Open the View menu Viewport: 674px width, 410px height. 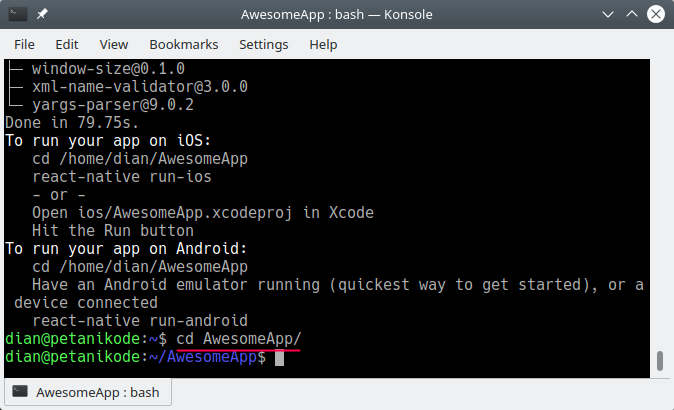pos(114,44)
